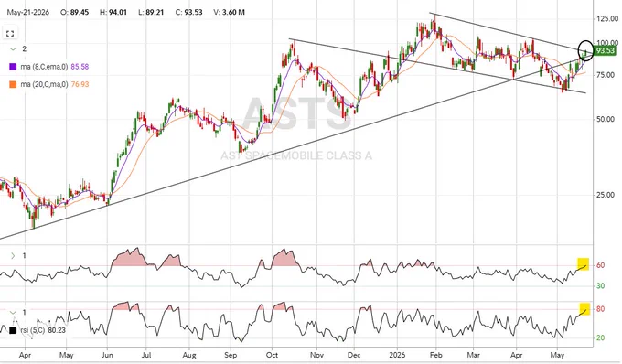Click the orange 20 MA color swatch

click(x=13, y=84)
